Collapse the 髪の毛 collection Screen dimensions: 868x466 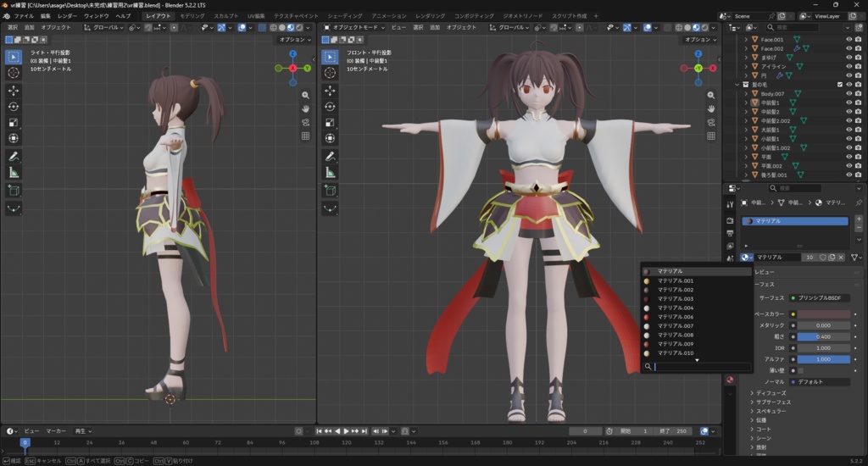tap(737, 85)
